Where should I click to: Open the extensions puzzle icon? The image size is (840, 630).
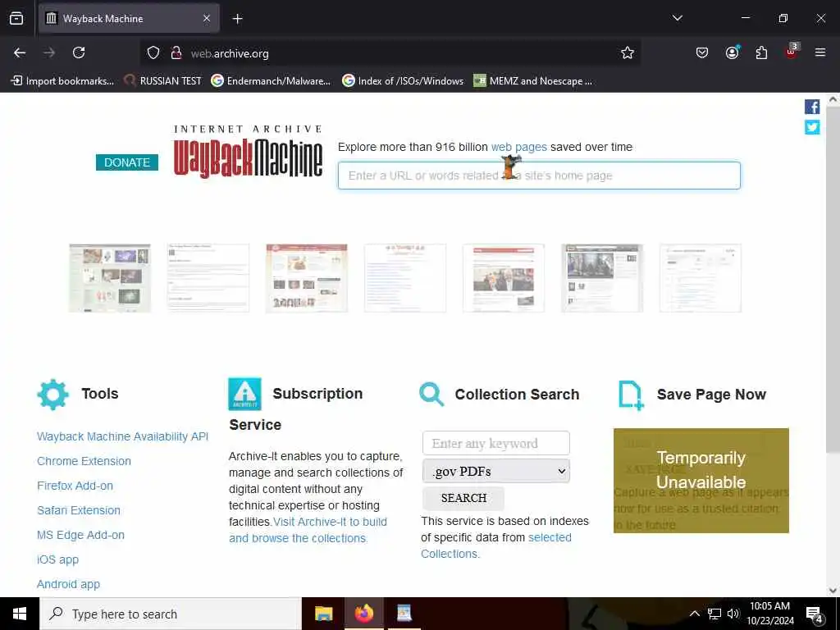761,52
